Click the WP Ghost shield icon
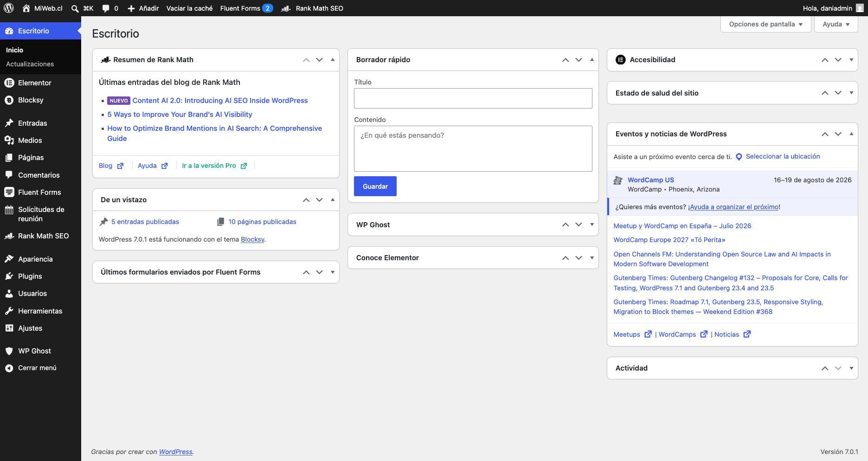The image size is (868, 461). pos(9,351)
